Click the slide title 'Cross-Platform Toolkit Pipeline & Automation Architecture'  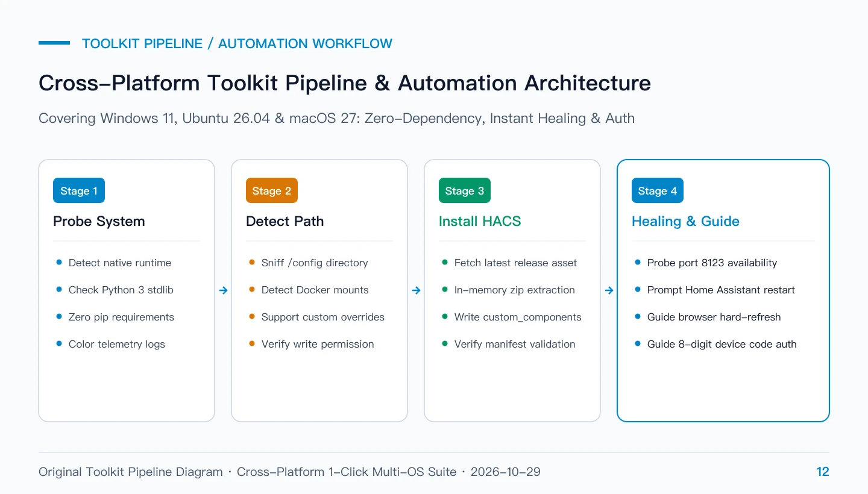(345, 83)
